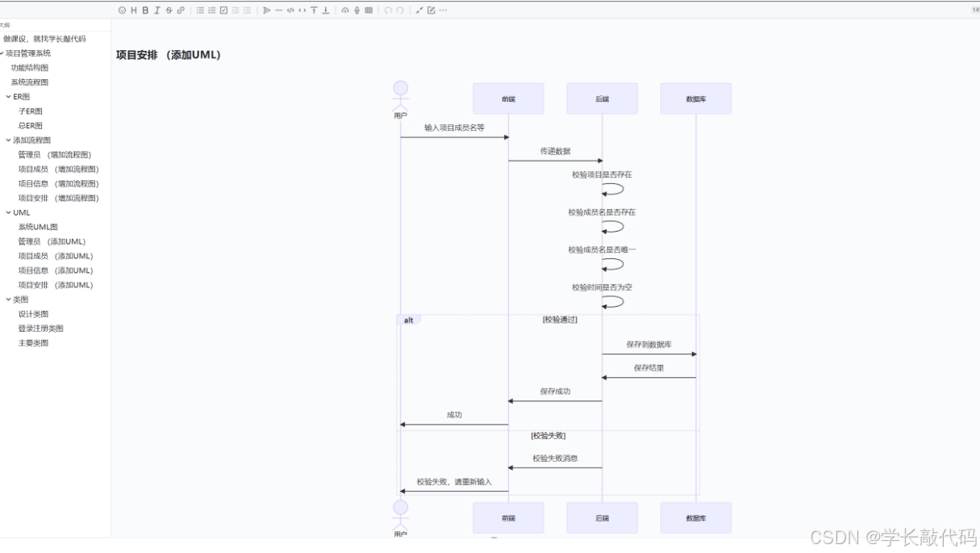Open 总ER图 outline entry
This screenshot has width=980, height=553.
coord(31,126)
